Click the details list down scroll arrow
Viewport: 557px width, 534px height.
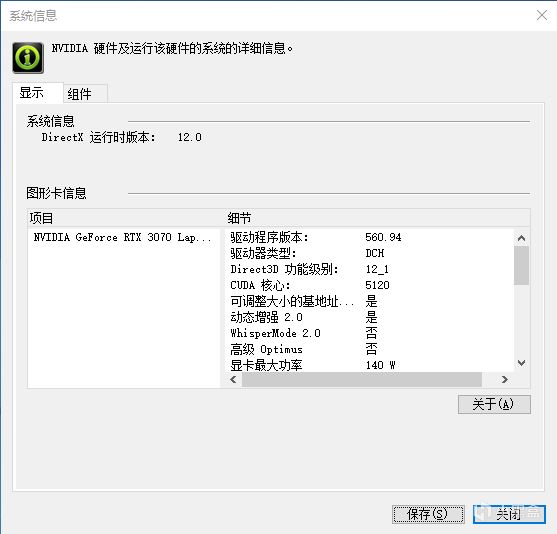521,363
